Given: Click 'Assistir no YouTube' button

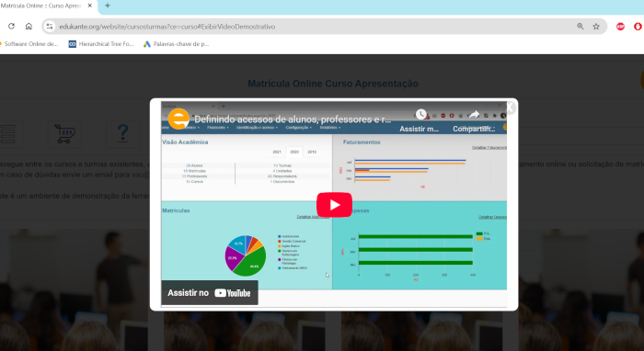Looking at the screenshot, I should point(210,293).
